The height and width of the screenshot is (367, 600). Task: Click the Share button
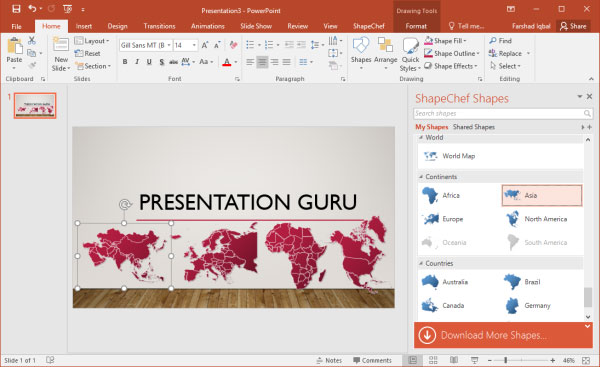point(573,26)
